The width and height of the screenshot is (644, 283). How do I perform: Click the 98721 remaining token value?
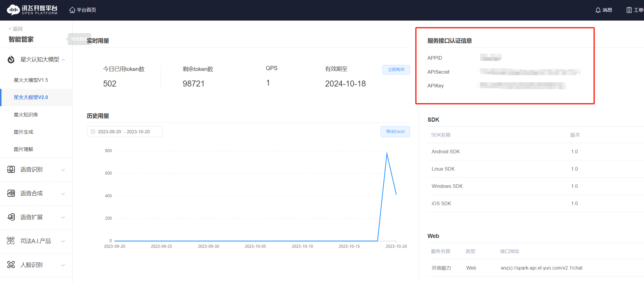(193, 83)
